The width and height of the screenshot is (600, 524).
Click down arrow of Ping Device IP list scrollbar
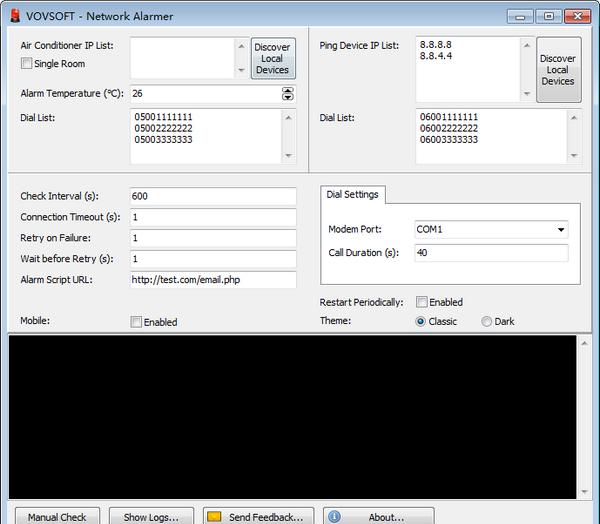point(527,93)
